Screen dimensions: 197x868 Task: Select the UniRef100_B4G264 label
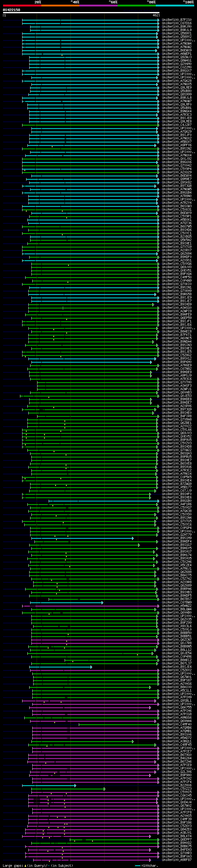click(177, 758)
